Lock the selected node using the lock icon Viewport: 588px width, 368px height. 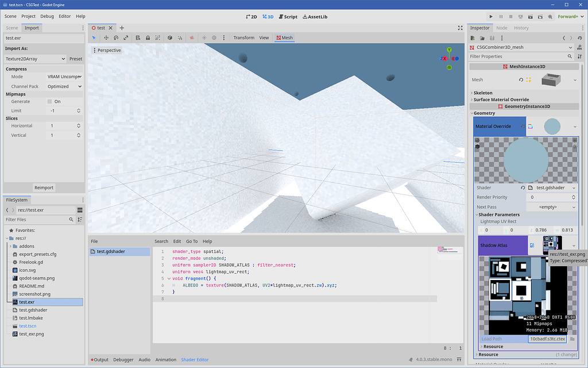coord(148,37)
